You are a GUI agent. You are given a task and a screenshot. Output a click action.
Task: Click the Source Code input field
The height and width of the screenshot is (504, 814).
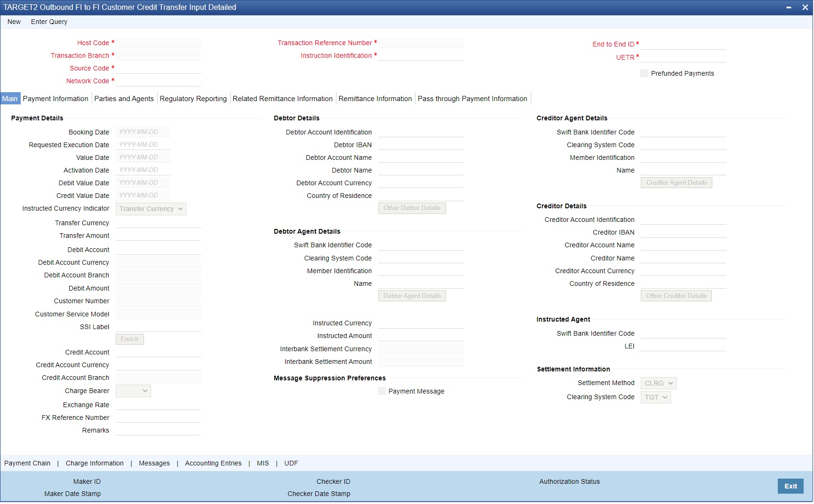[158, 68]
